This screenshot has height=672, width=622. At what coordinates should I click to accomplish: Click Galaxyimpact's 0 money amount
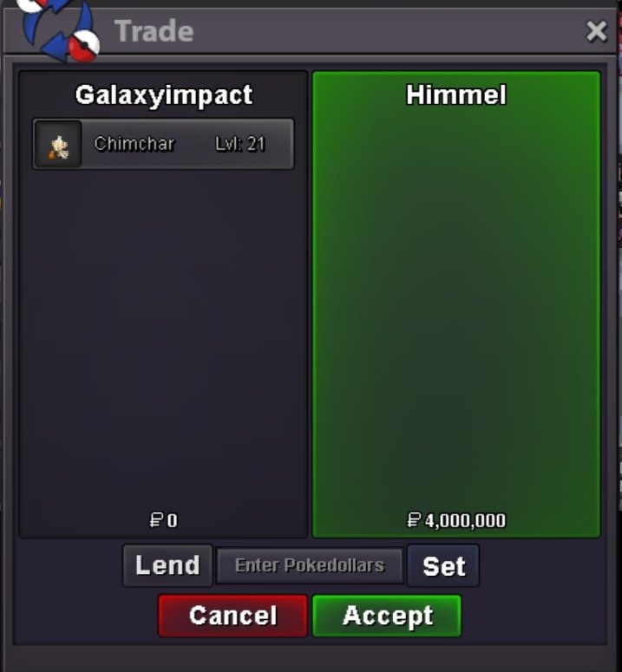pos(172,521)
